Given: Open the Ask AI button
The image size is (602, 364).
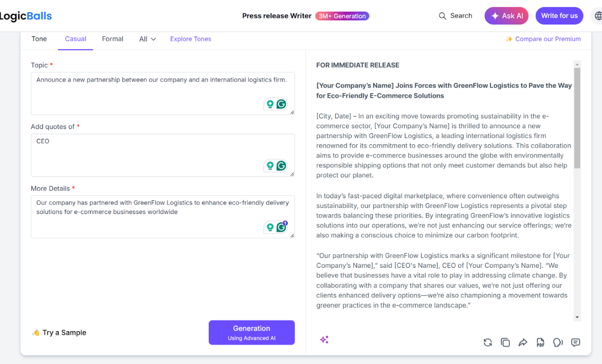Looking at the screenshot, I should click(507, 16).
